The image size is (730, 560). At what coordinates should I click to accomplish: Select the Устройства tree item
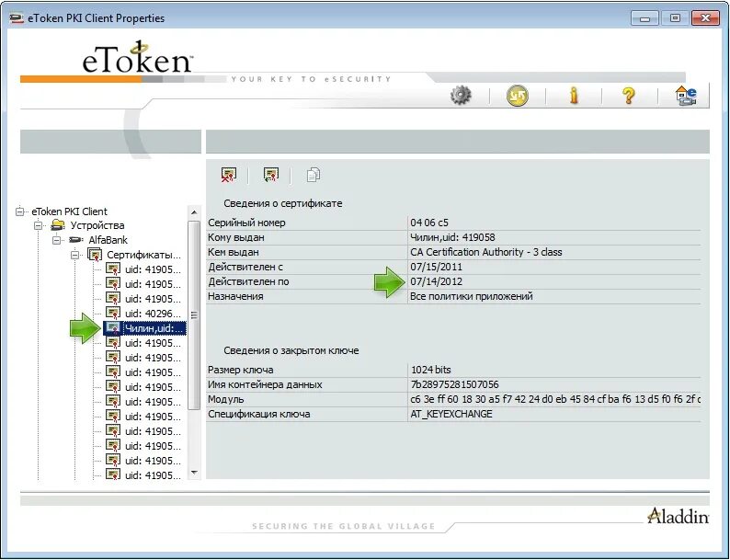pyautogui.click(x=97, y=226)
